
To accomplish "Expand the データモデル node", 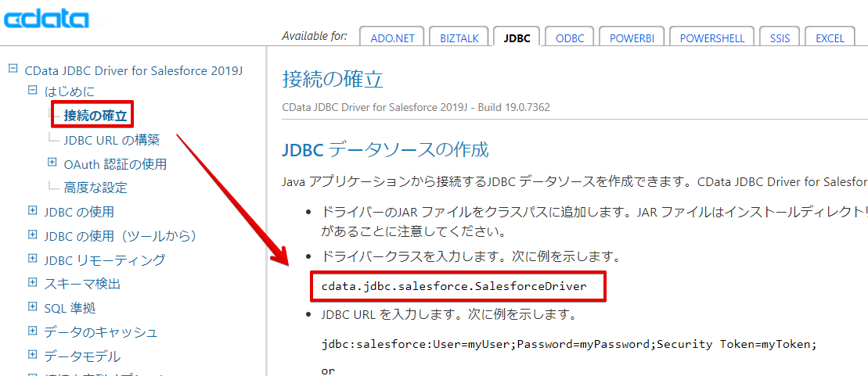I will (32, 354).
